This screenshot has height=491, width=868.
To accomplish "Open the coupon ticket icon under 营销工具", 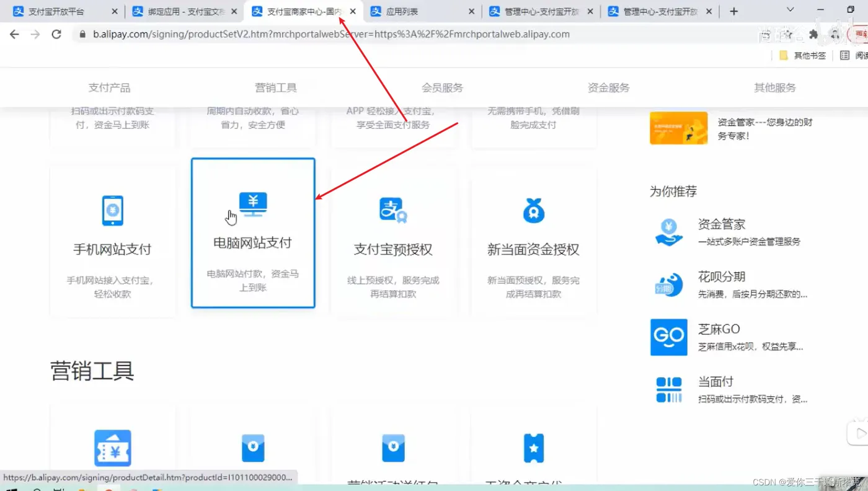I will point(112,448).
